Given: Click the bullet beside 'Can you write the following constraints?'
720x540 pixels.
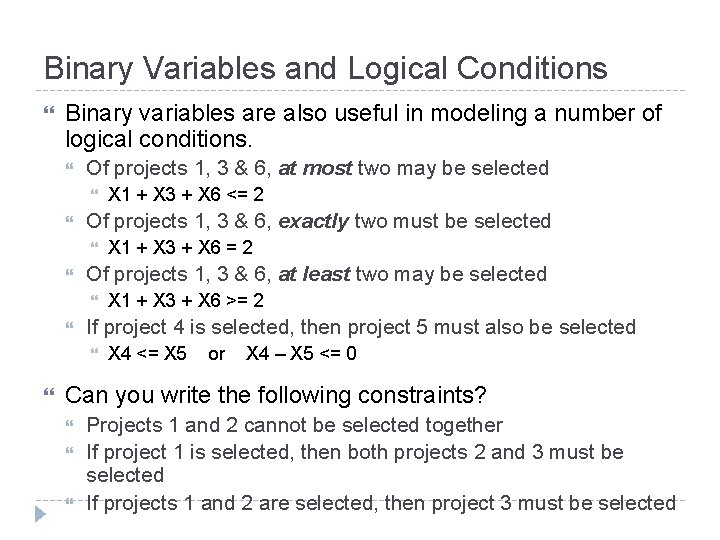Looking at the screenshot, I should [x=50, y=392].
